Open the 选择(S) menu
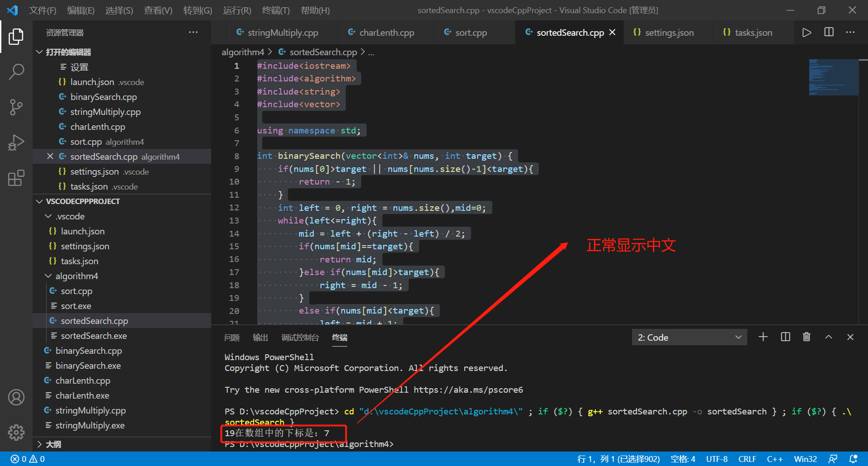 click(119, 10)
